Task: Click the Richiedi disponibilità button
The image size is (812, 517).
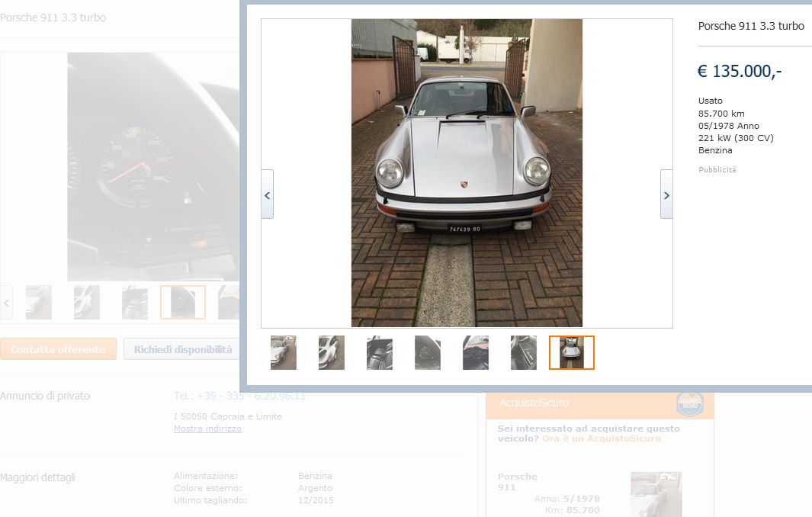Action: [x=183, y=349]
